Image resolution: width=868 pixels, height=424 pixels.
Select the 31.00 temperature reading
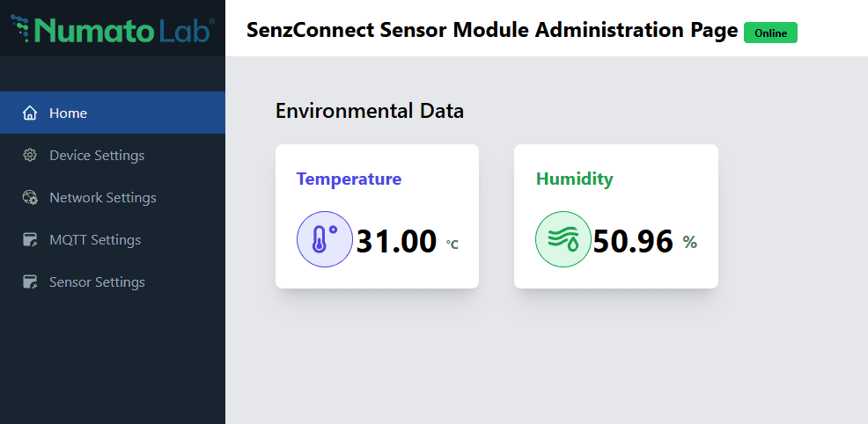tap(396, 241)
